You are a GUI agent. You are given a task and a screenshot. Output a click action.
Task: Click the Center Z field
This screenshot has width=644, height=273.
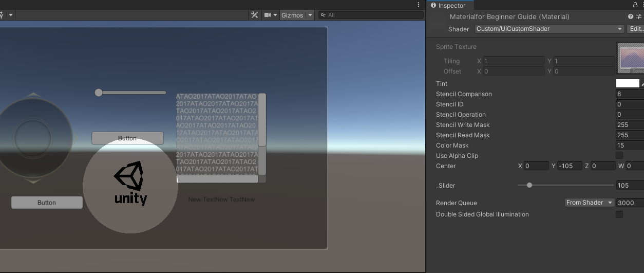click(x=602, y=166)
